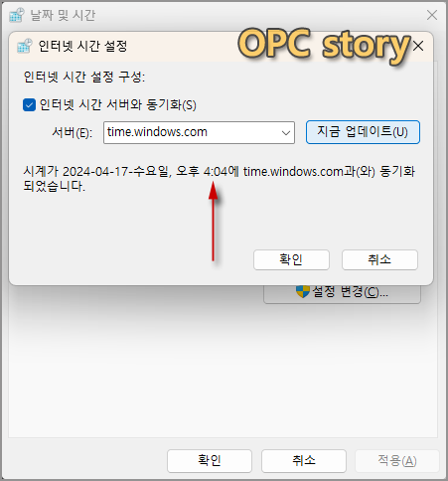This screenshot has width=448, height=481.
Task: Click the 적용(A) button
Action: [x=397, y=461]
